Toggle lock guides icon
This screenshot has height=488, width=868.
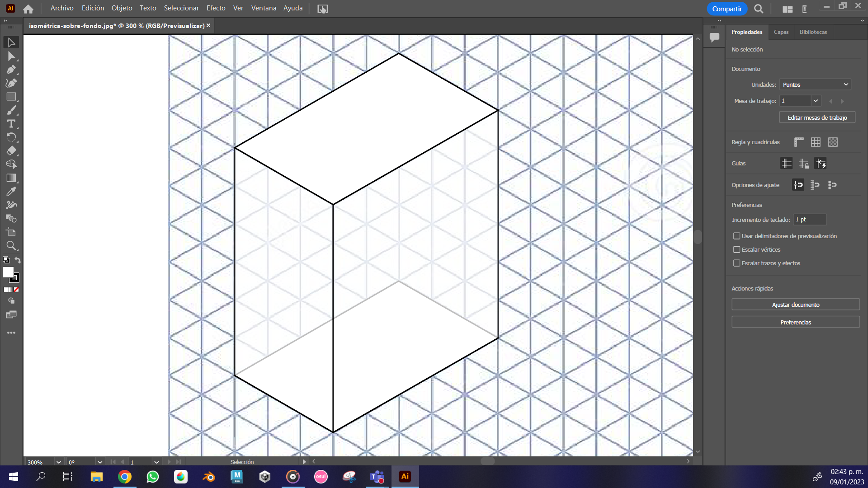(x=803, y=164)
